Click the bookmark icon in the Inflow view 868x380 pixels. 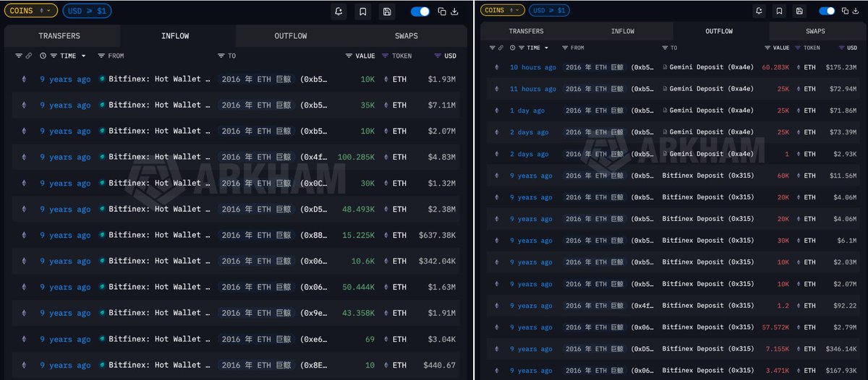pos(363,12)
